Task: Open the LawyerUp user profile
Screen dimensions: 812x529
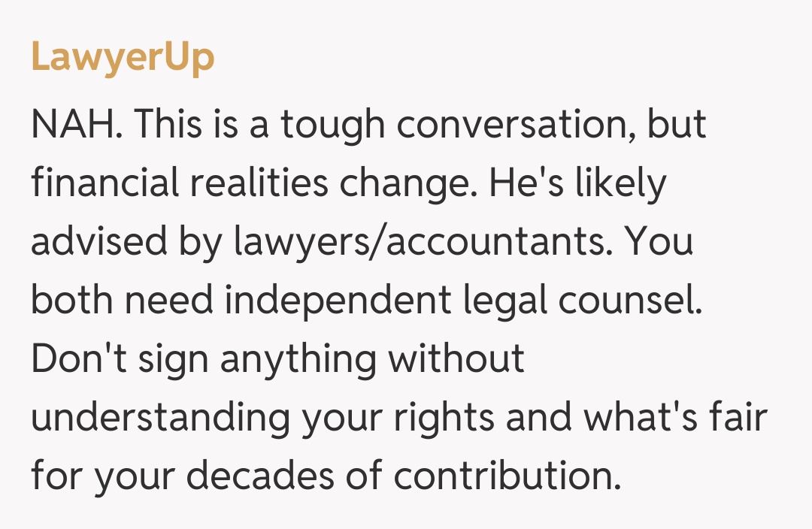Action: (123, 57)
